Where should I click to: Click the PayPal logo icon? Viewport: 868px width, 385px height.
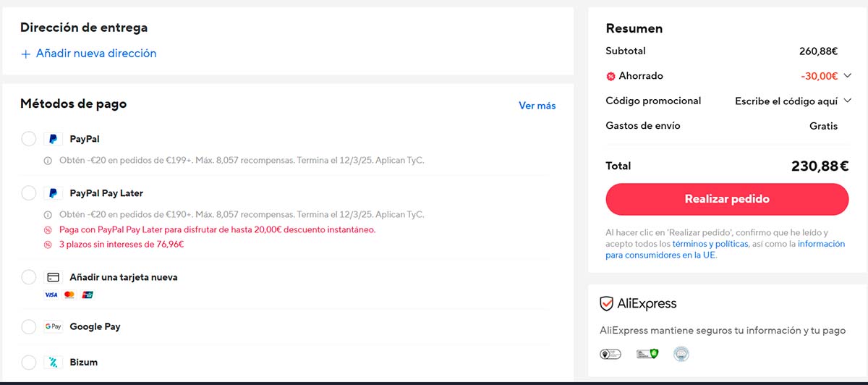point(53,139)
